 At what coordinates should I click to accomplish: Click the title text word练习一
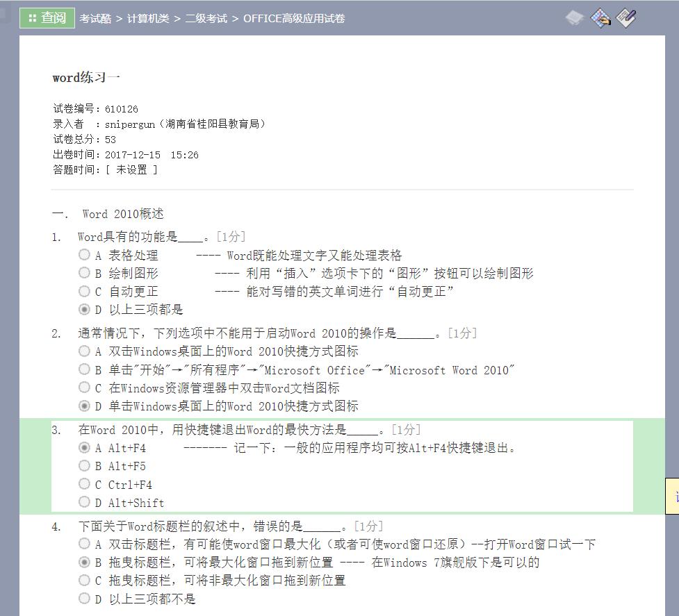[x=85, y=78]
